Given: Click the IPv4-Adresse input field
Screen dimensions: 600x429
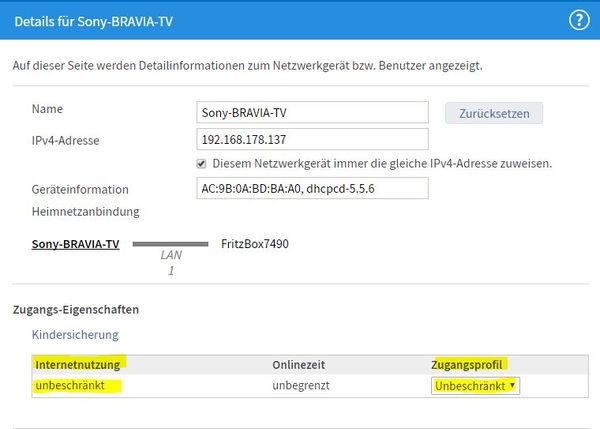Looking at the screenshot, I should 312,139.
